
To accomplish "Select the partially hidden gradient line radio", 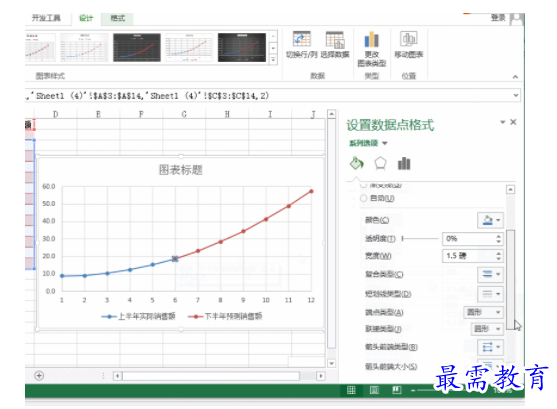I will 363,185.
